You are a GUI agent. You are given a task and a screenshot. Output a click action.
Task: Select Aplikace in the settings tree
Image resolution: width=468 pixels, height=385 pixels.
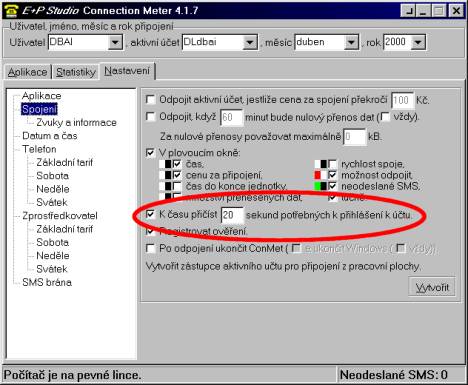click(41, 96)
